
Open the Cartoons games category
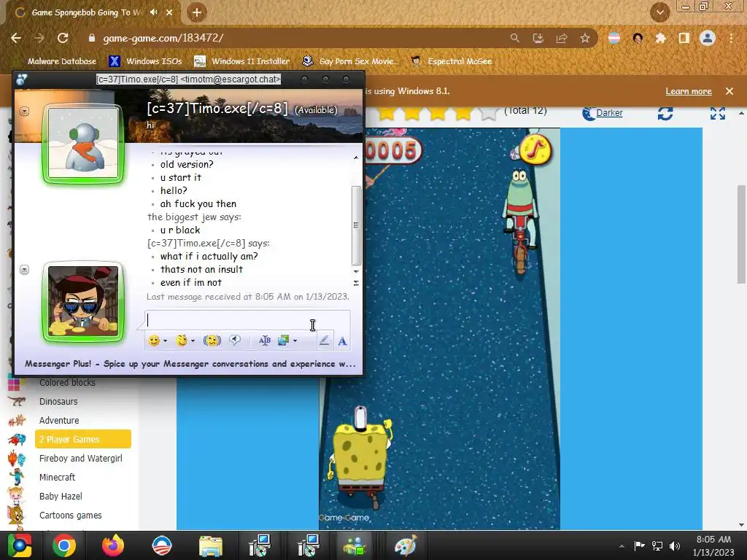click(71, 516)
